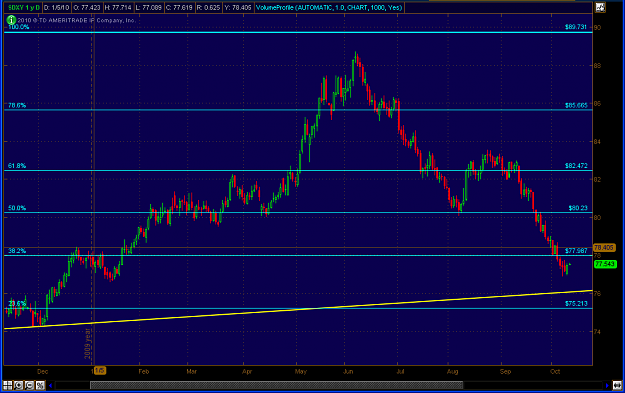
Task: Click the $80.23 price label
Action: point(578,208)
